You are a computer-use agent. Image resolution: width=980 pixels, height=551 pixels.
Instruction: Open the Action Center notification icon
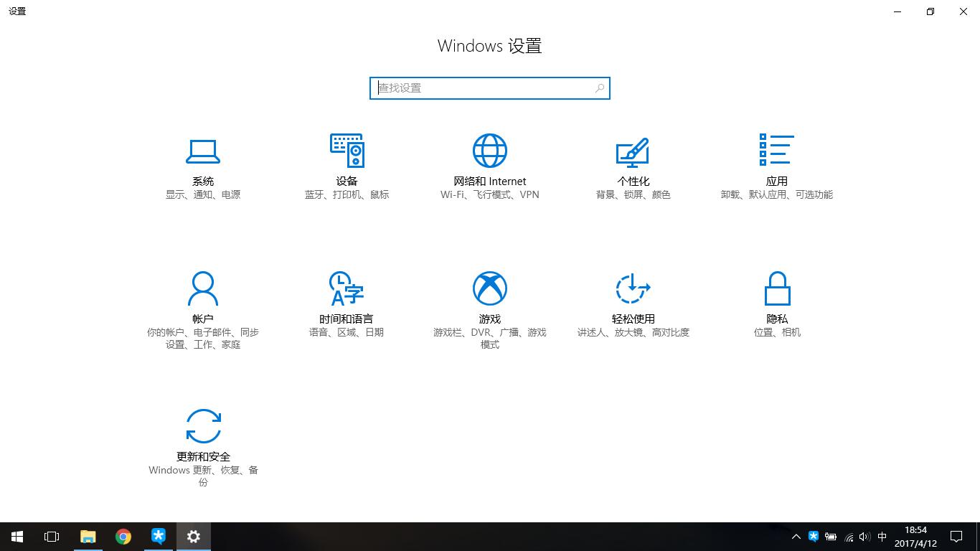click(x=956, y=537)
